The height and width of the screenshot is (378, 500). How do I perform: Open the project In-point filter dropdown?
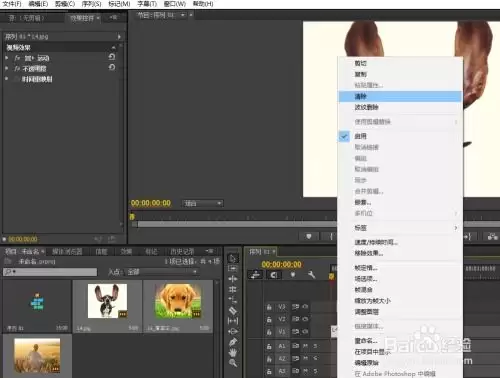[x=161, y=272]
